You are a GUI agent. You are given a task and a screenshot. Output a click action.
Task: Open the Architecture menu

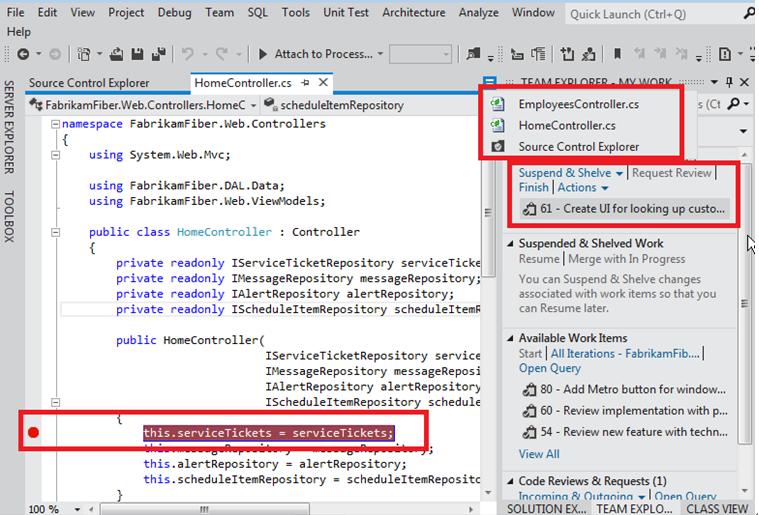414,12
